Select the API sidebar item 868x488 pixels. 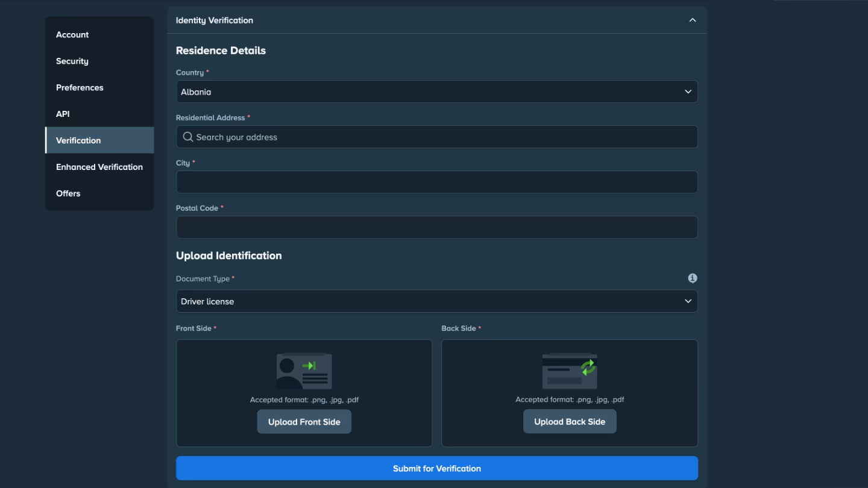[99, 114]
